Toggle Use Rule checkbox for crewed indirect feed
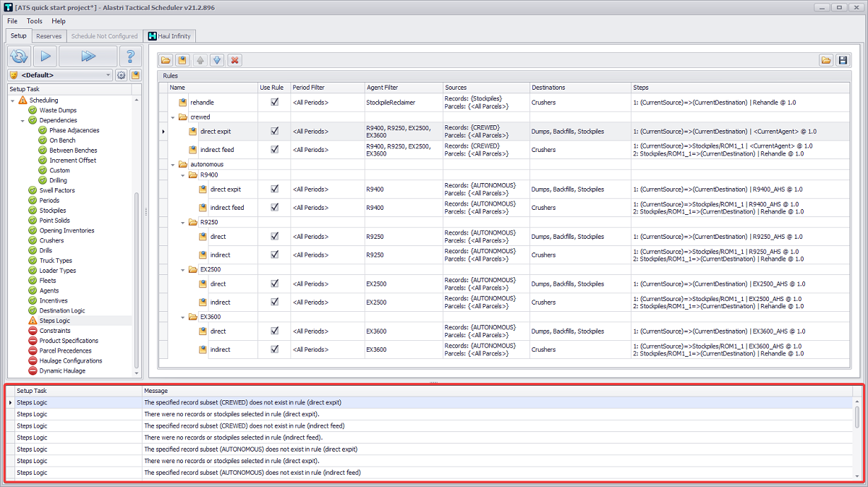Screen dimensions: 868x487 pyautogui.click(x=274, y=150)
